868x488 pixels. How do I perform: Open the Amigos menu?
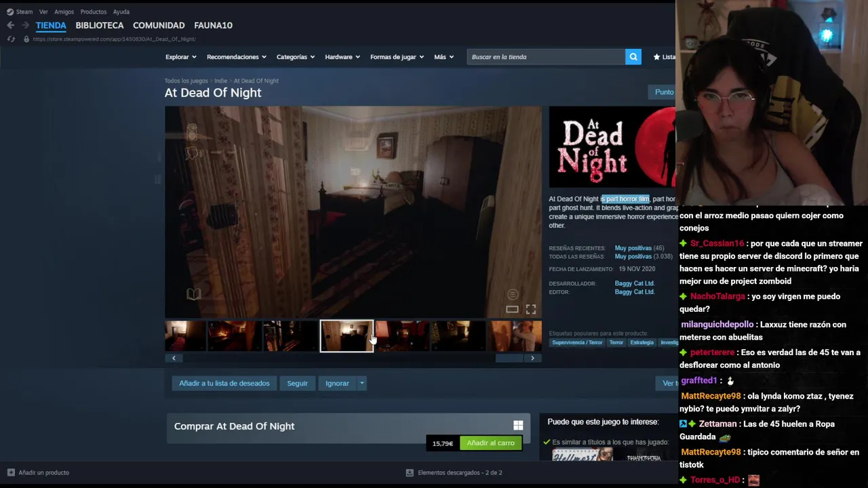pos(64,12)
